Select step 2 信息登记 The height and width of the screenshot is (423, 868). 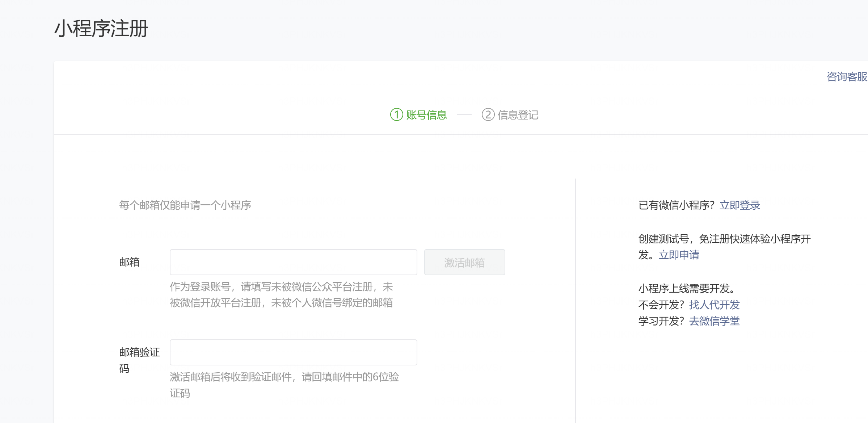tap(510, 115)
